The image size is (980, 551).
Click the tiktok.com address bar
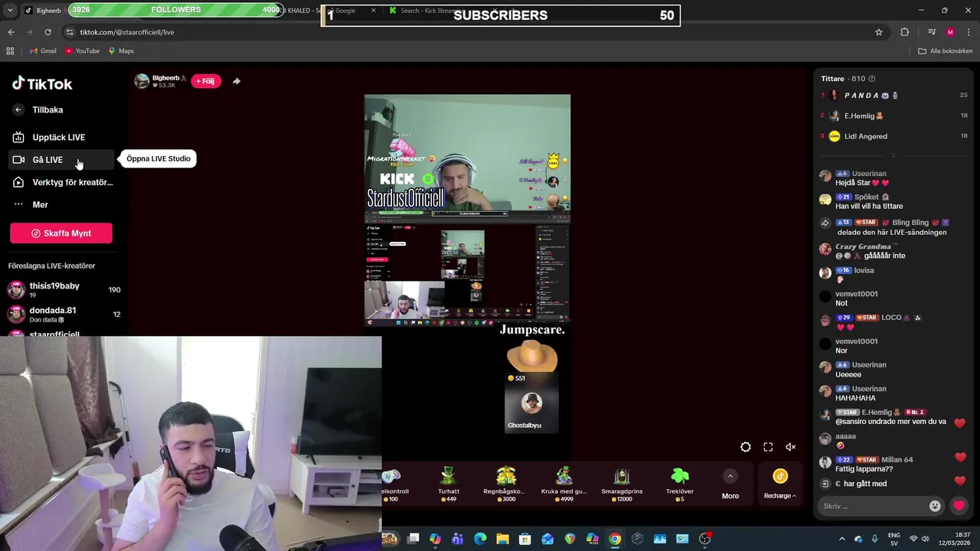tap(475, 32)
